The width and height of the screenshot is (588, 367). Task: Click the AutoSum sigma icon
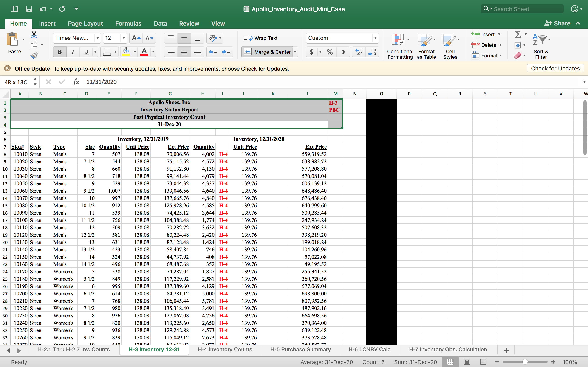518,34
